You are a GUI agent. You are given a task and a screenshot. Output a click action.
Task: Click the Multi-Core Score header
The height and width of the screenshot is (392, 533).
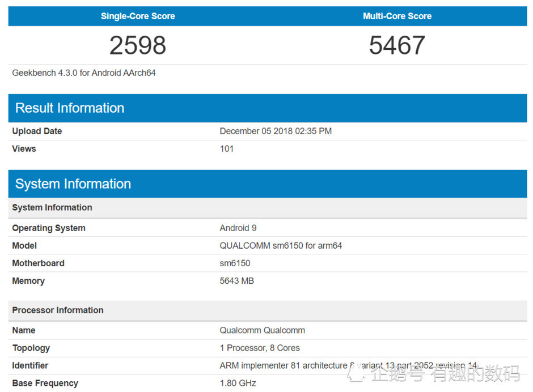click(x=397, y=16)
